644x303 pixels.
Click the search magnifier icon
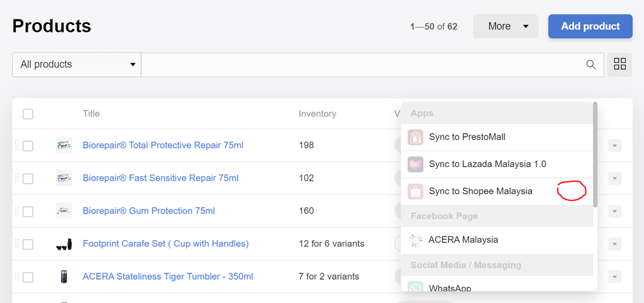pos(591,64)
